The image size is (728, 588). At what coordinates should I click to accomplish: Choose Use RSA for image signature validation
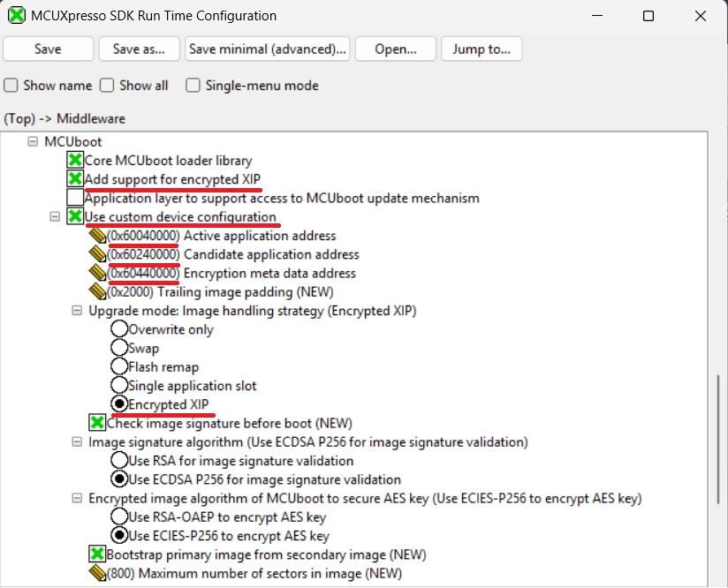[x=119, y=461]
